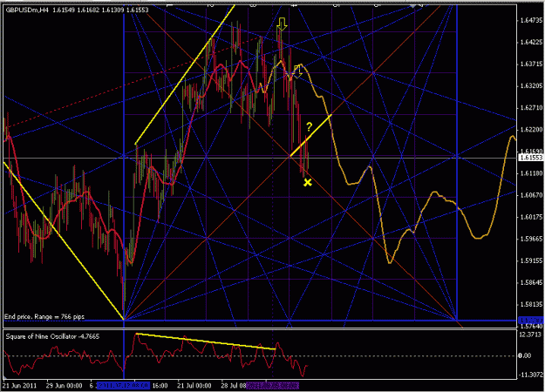Viewport: 545px width, 392px height.
Task: Click the 28 Jul 08 date label
Action: pos(234,386)
